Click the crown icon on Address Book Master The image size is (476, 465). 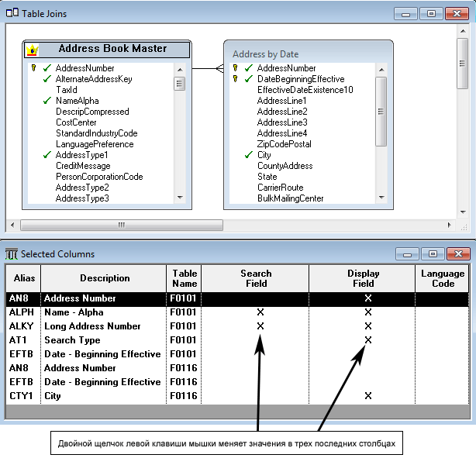pos(33,50)
